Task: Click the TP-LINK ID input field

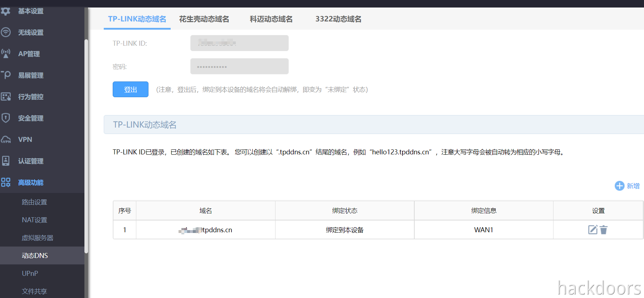Action: [239, 43]
